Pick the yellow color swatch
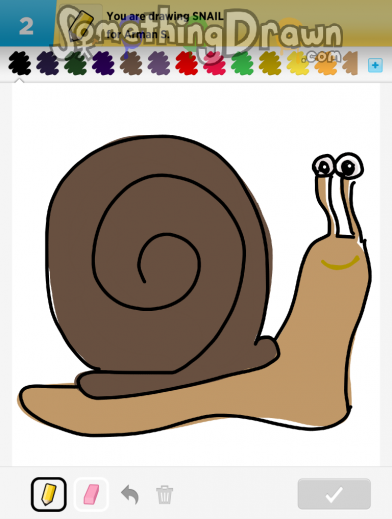 [298, 63]
